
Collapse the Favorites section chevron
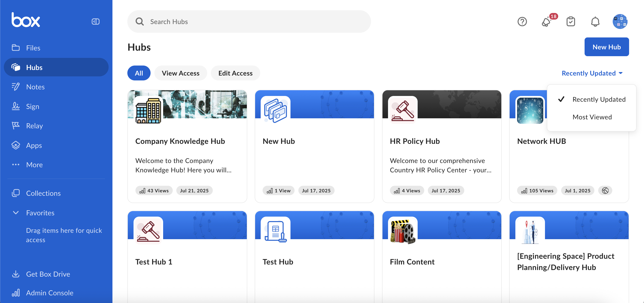click(16, 213)
